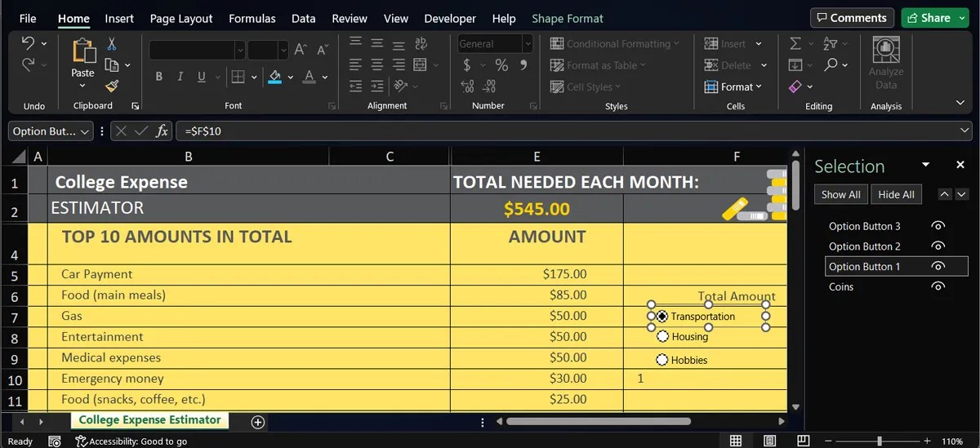Apply Percent Style format
Viewport: 980px width, 448px height.
[501, 65]
